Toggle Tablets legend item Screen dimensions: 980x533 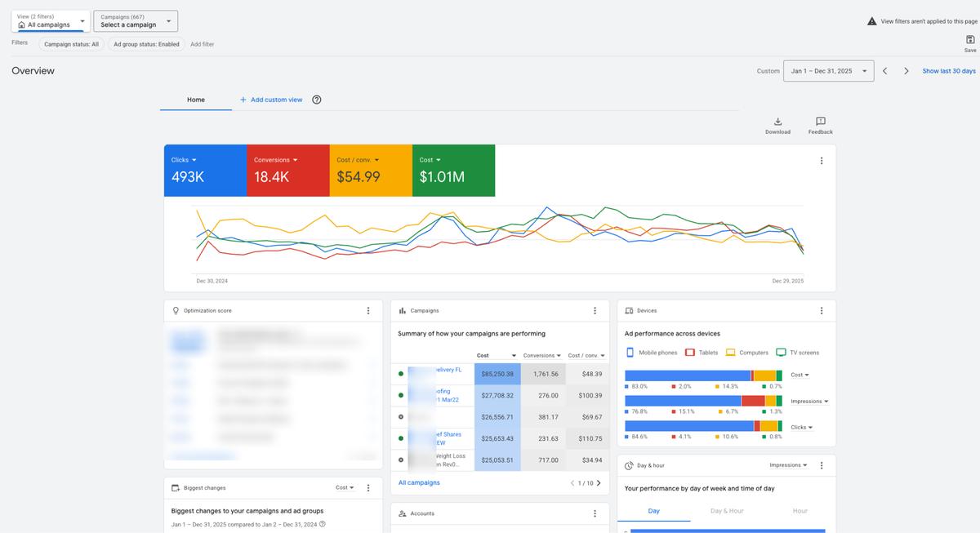pos(702,353)
